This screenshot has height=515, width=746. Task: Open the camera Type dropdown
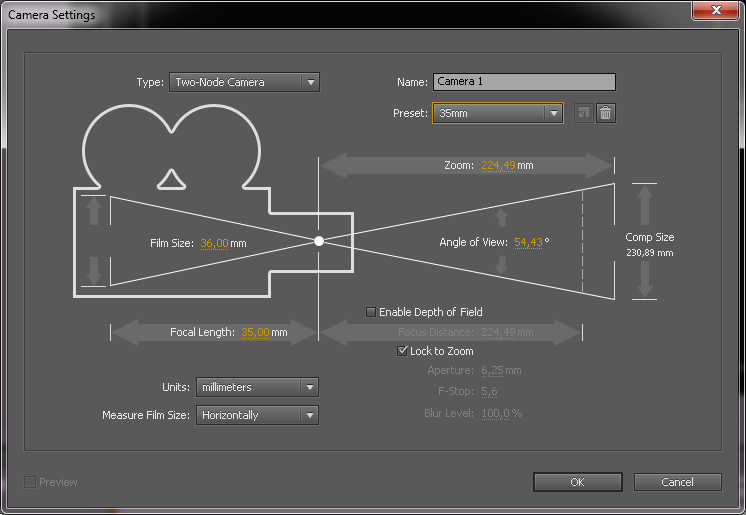coord(245,82)
